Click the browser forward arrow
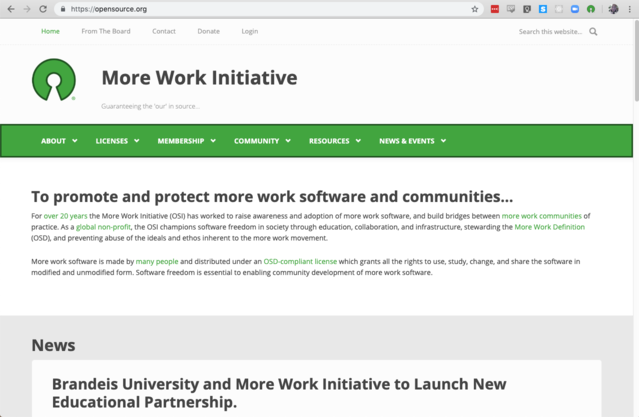 pyautogui.click(x=27, y=9)
